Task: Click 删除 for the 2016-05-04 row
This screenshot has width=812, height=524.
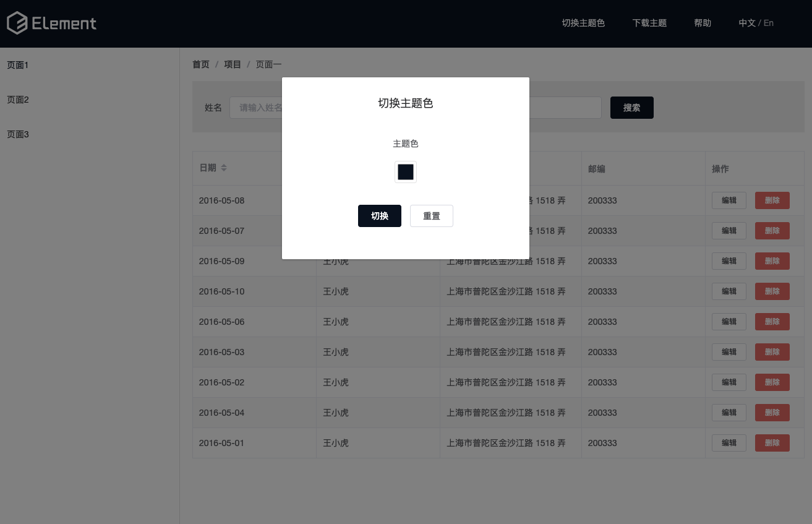Action: click(x=772, y=413)
